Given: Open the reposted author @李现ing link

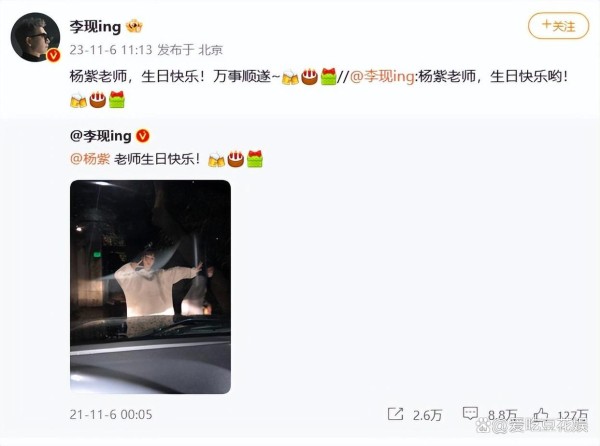Looking at the screenshot, I should (x=101, y=136).
